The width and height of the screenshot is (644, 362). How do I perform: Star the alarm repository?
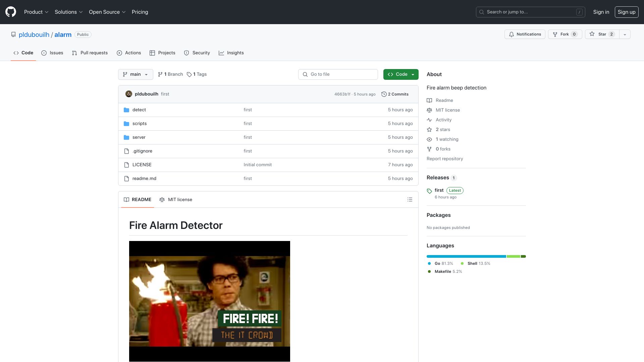[602, 34]
